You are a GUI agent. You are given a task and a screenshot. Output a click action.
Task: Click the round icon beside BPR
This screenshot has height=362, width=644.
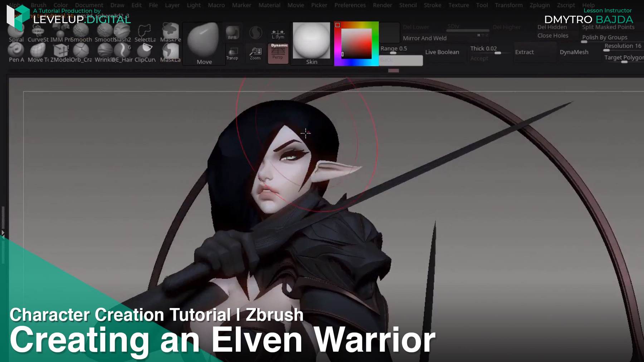255,33
